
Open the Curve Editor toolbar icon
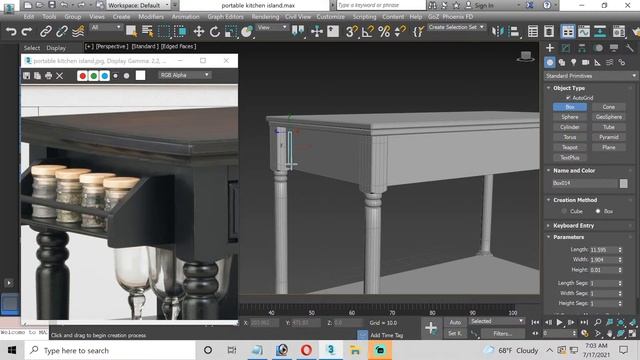[584, 31]
